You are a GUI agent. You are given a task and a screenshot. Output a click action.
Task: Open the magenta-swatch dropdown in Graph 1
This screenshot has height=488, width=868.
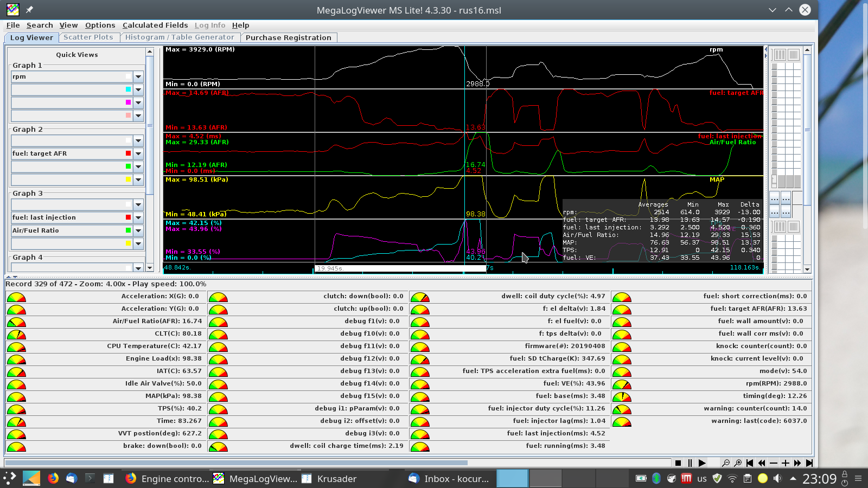point(138,103)
